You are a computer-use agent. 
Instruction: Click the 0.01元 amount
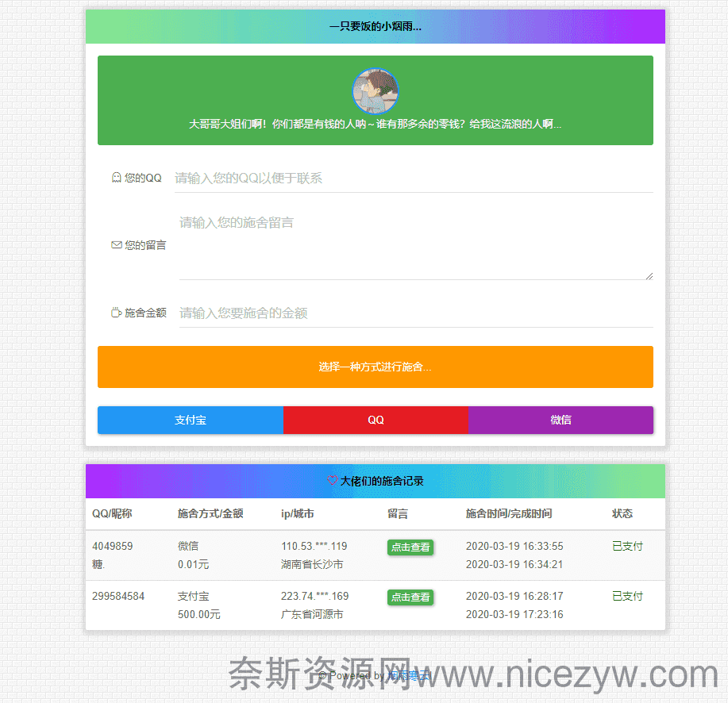(193, 564)
